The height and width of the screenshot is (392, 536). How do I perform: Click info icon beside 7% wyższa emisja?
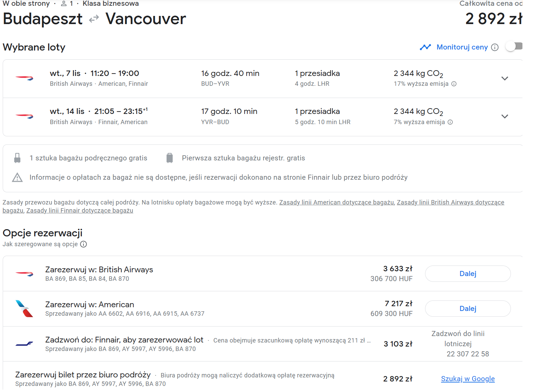pyautogui.click(x=450, y=122)
